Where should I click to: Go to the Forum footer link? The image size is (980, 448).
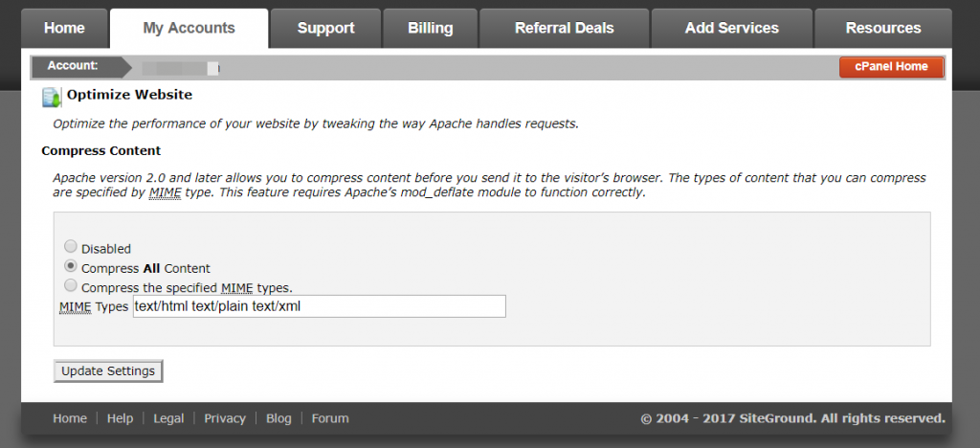click(x=330, y=418)
